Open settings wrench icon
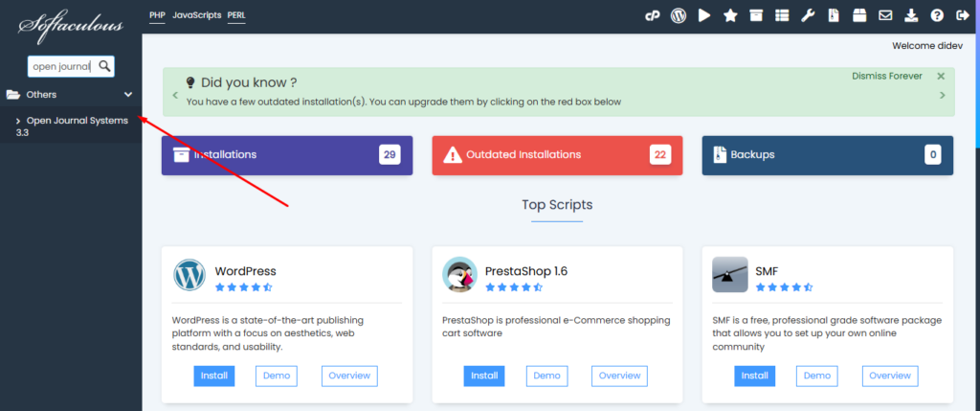The width and height of the screenshot is (980, 411). click(x=808, y=15)
